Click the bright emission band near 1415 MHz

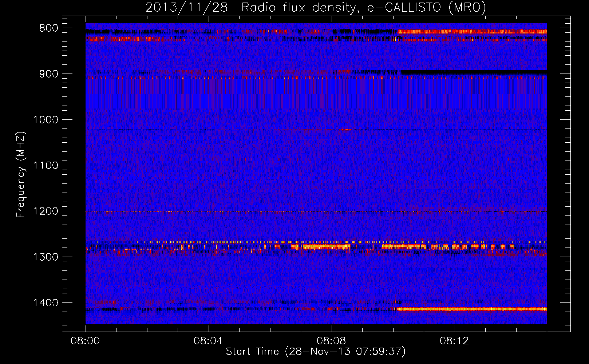click(472, 309)
